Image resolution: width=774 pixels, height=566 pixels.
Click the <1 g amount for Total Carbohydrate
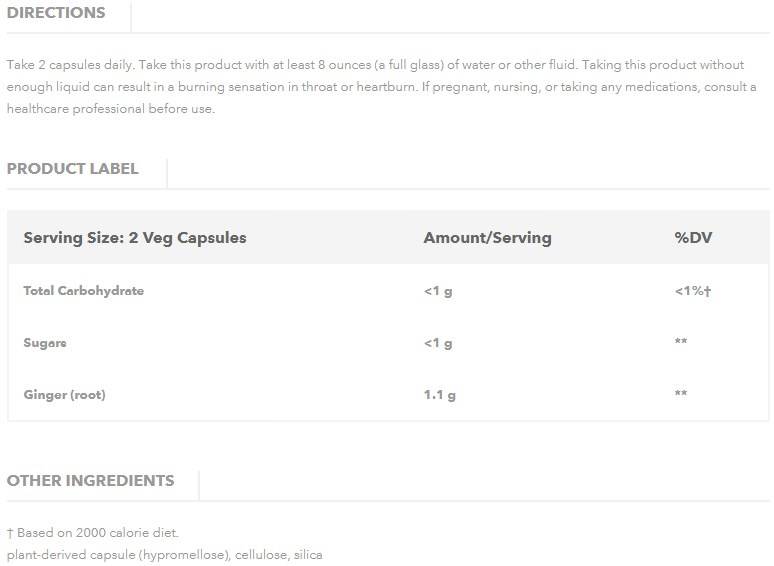point(438,291)
